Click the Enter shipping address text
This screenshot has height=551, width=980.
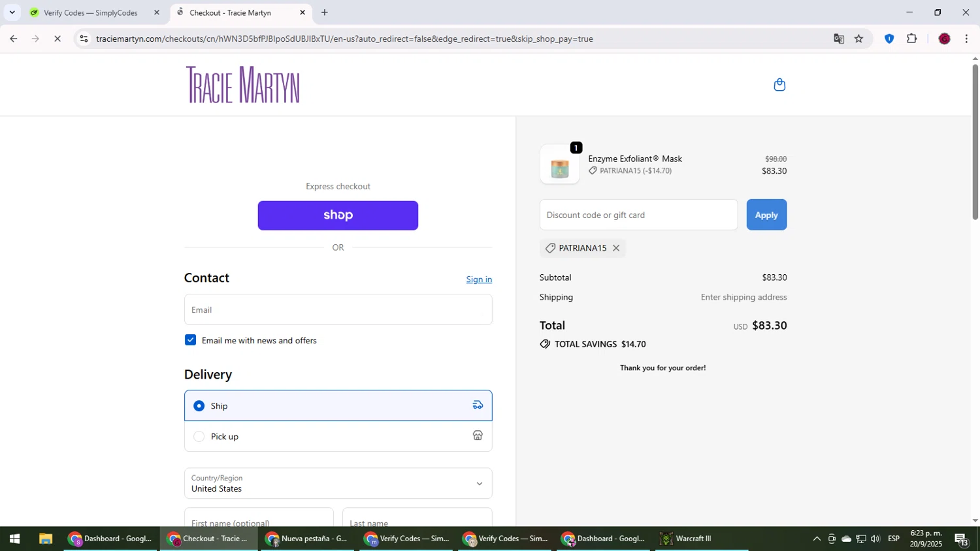(x=743, y=297)
